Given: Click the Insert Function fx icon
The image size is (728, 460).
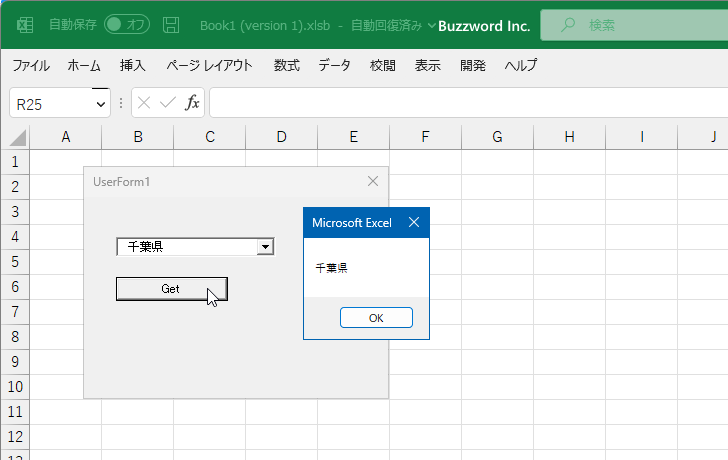Looking at the screenshot, I should [x=192, y=103].
